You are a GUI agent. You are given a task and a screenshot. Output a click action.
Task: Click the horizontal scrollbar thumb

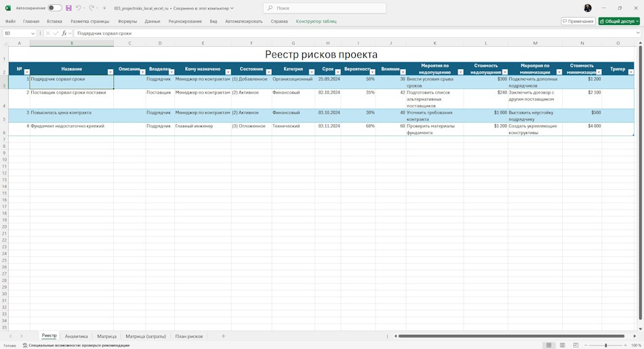pyautogui.click(x=511, y=336)
